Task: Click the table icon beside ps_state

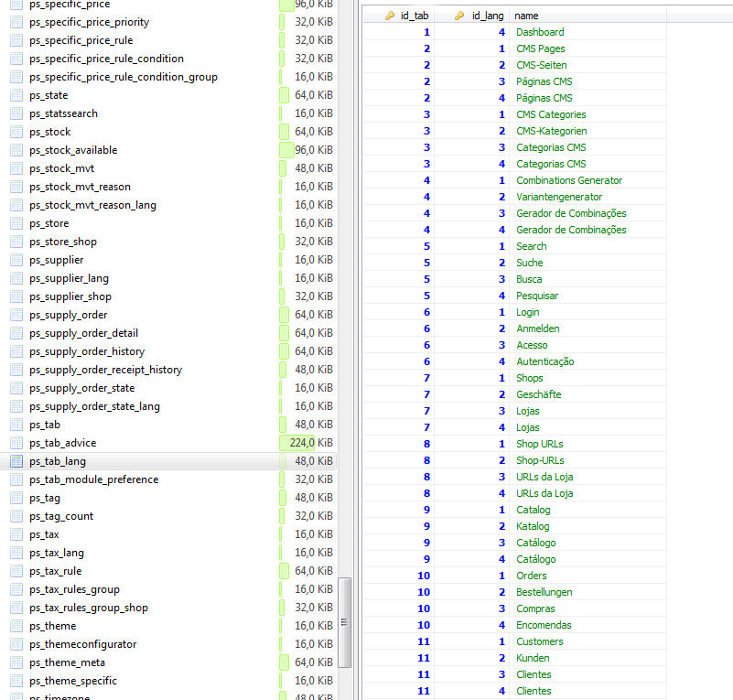Action: pyautogui.click(x=16, y=95)
